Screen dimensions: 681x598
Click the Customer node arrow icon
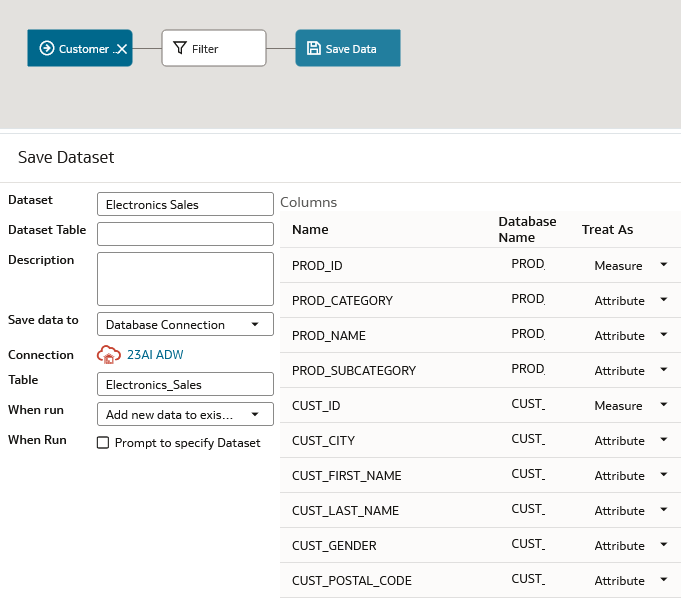(46, 48)
